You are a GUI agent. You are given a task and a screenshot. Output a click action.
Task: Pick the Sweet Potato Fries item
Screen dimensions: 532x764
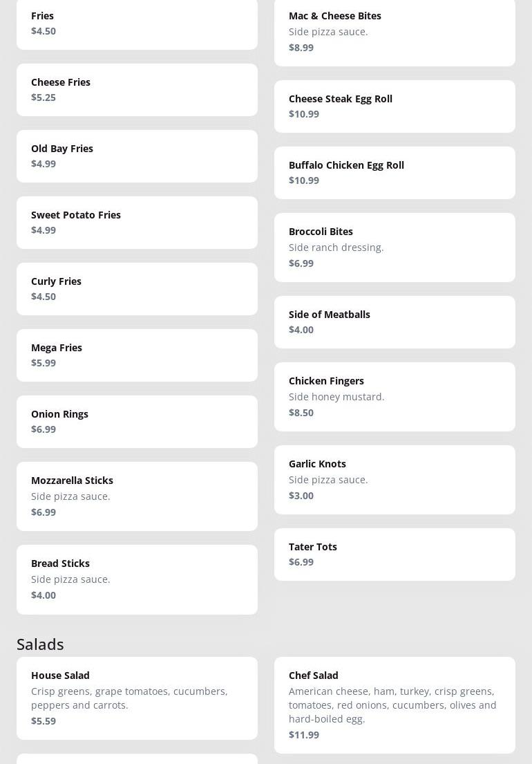point(137,222)
